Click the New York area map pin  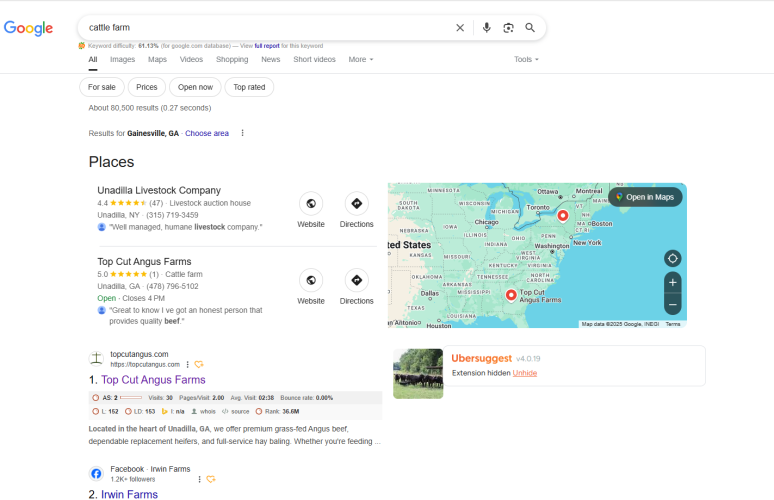(x=562, y=216)
